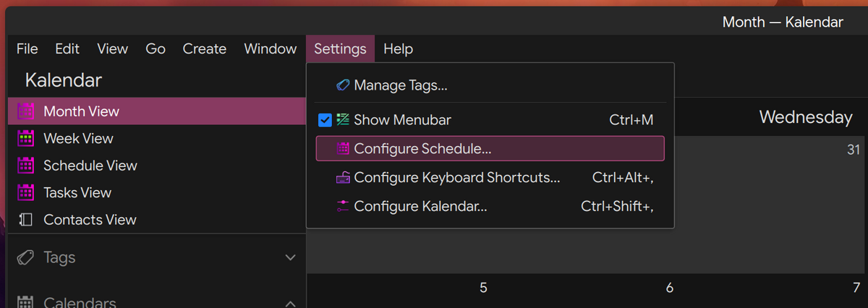Screen dimensions: 868x308
Task: Open the File menu
Action: tap(27, 49)
